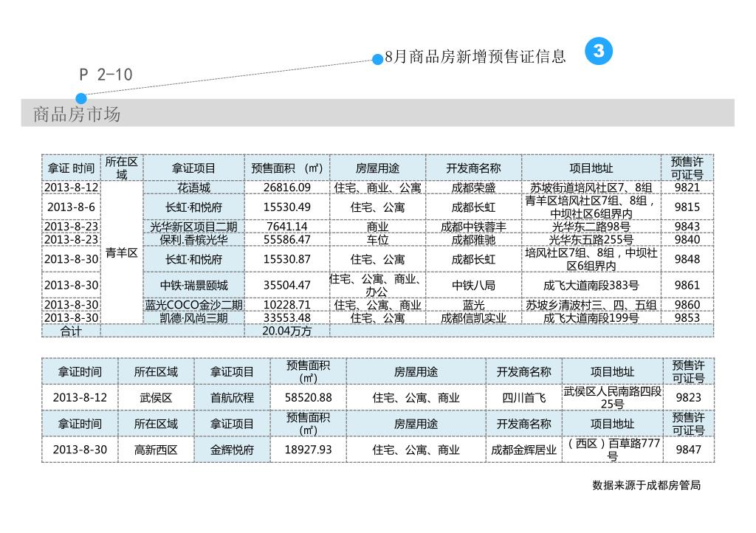Click developer cell '成都荣盛'
This screenshot has height=533, width=756.
click(473, 188)
